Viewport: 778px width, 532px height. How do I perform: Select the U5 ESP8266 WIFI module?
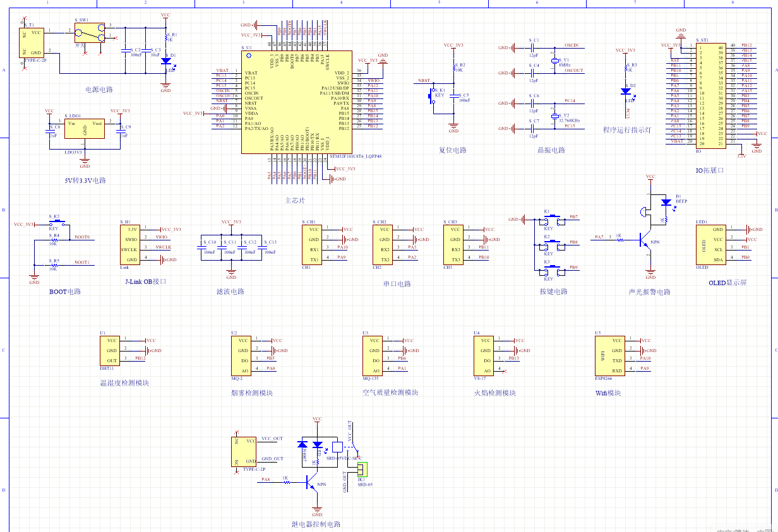[x=610, y=356]
